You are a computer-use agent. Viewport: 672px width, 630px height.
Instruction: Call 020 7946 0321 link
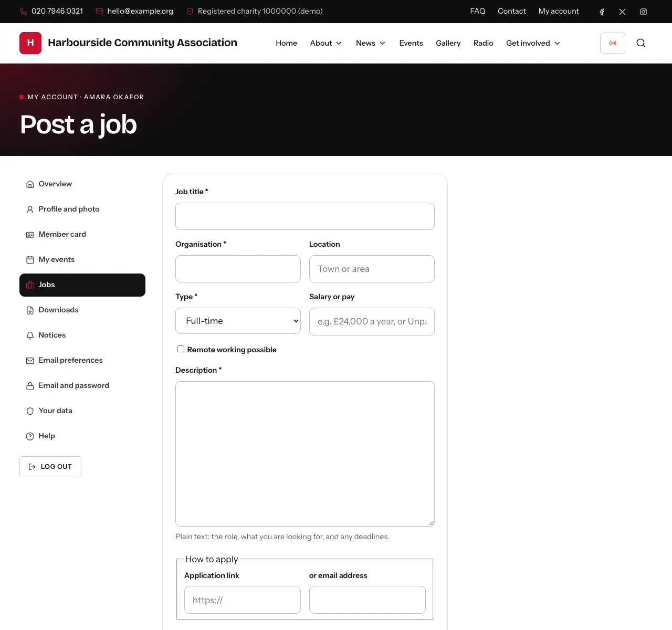click(x=57, y=11)
